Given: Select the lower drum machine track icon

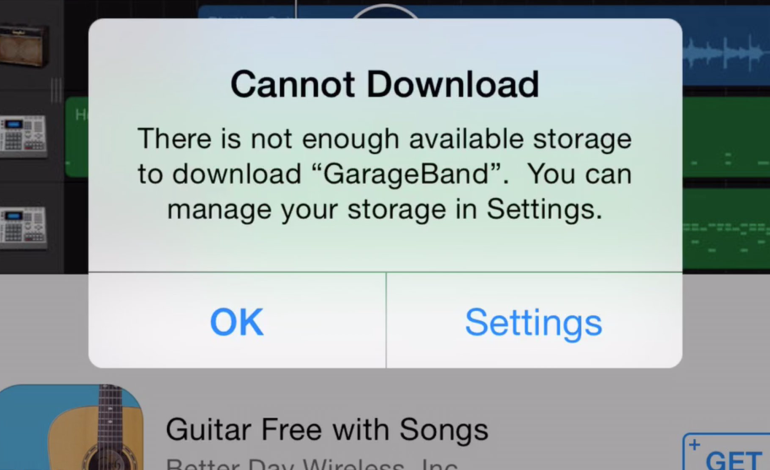Looking at the screenshot, I should click(24, 228).
